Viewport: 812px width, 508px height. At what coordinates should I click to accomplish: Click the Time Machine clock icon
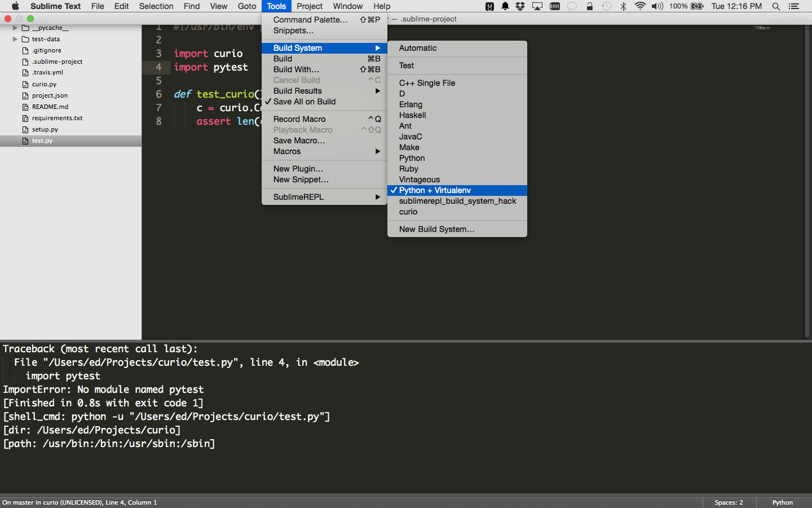606,6
